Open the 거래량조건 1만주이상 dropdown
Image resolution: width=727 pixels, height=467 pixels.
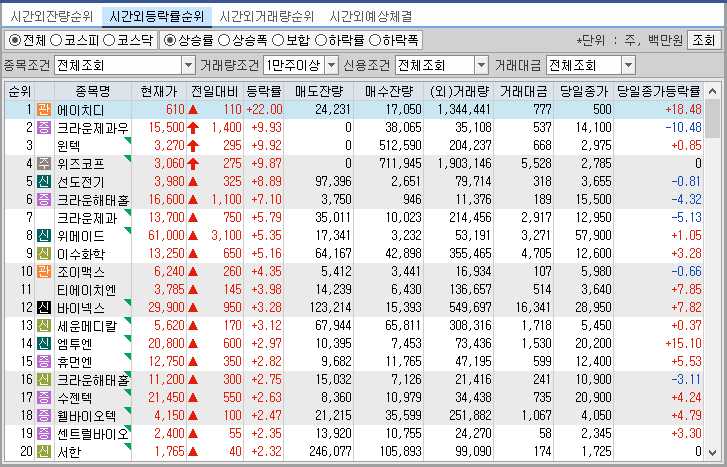pos(332,65)
